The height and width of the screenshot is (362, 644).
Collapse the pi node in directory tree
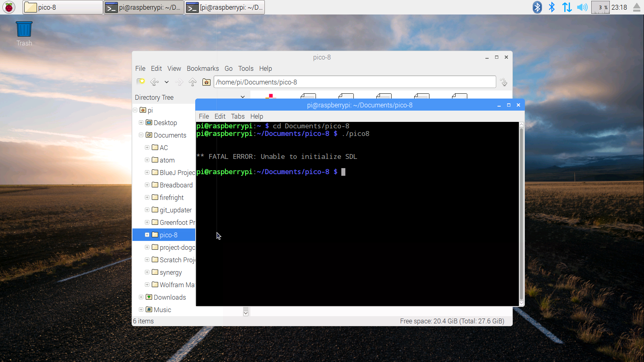(135, 110)
